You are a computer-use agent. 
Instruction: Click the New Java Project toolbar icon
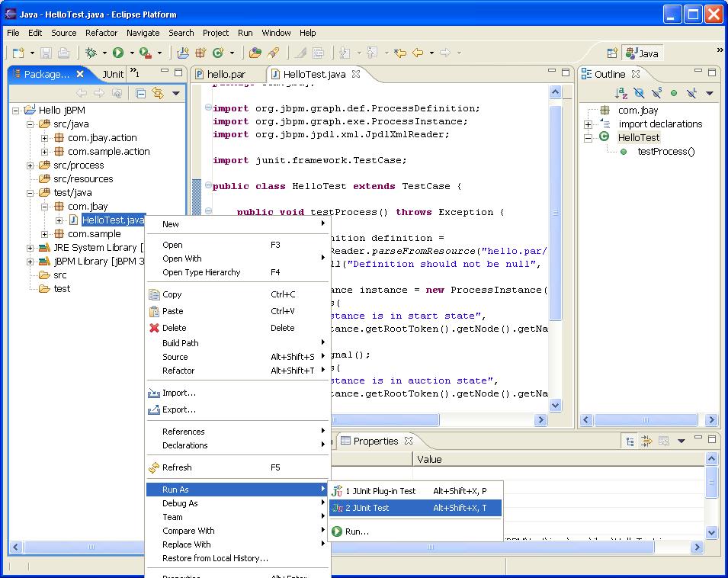(x=183, y=53)
